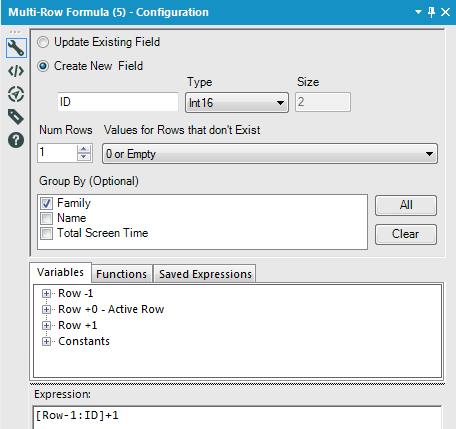Image resolution: width=456 pixels, height=429 pixels.
Task: Open the 0 or Empty dropdown
Action: [x=270, y=154]
